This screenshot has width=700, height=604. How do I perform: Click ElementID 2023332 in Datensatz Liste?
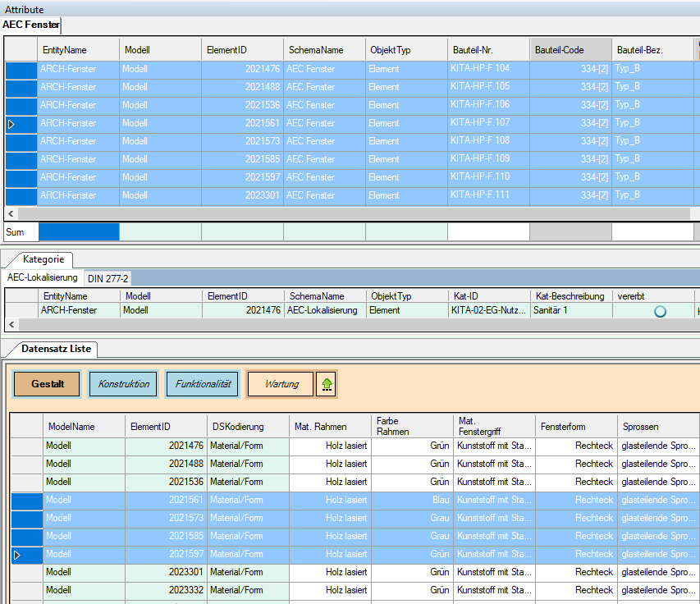coord(166,590)
